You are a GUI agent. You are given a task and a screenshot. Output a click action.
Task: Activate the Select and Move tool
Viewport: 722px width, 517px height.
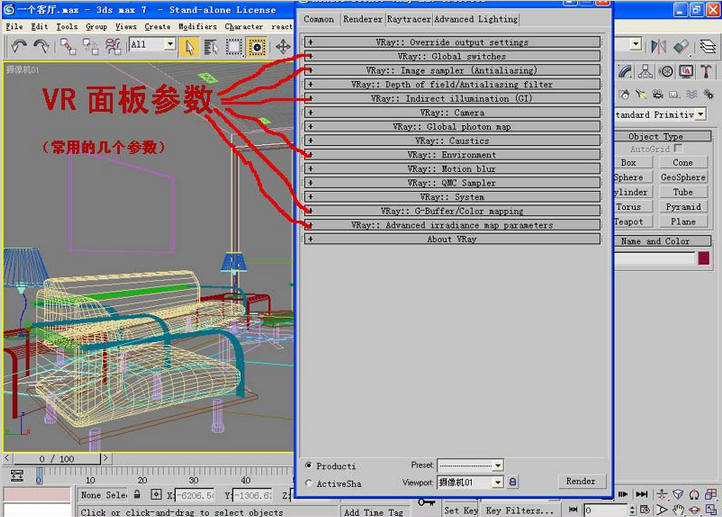[x=283, y=47]
